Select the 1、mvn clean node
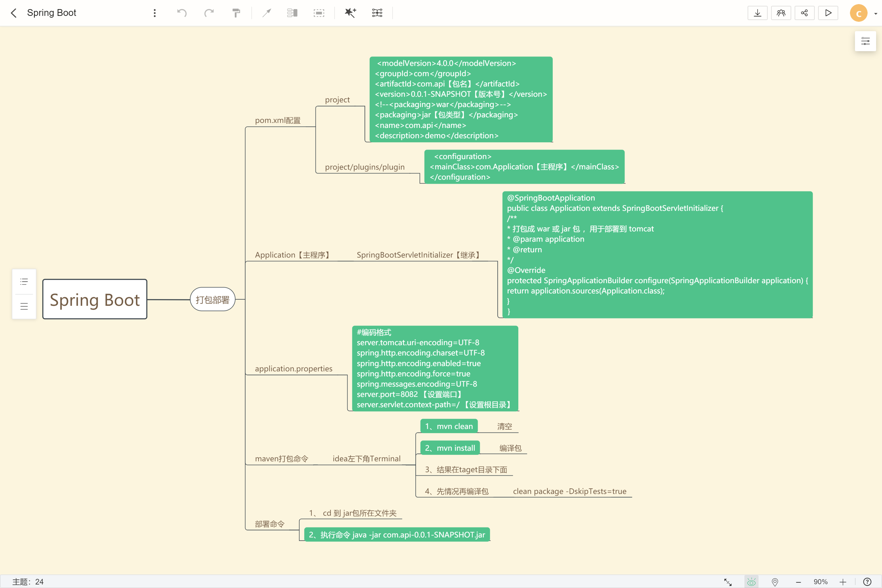Screen dimensions: 882x588 (x=449, y=426)
